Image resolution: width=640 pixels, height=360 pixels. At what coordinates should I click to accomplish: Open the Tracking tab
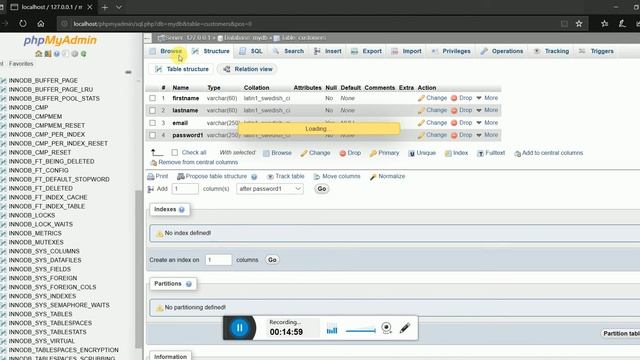(551, 51)
